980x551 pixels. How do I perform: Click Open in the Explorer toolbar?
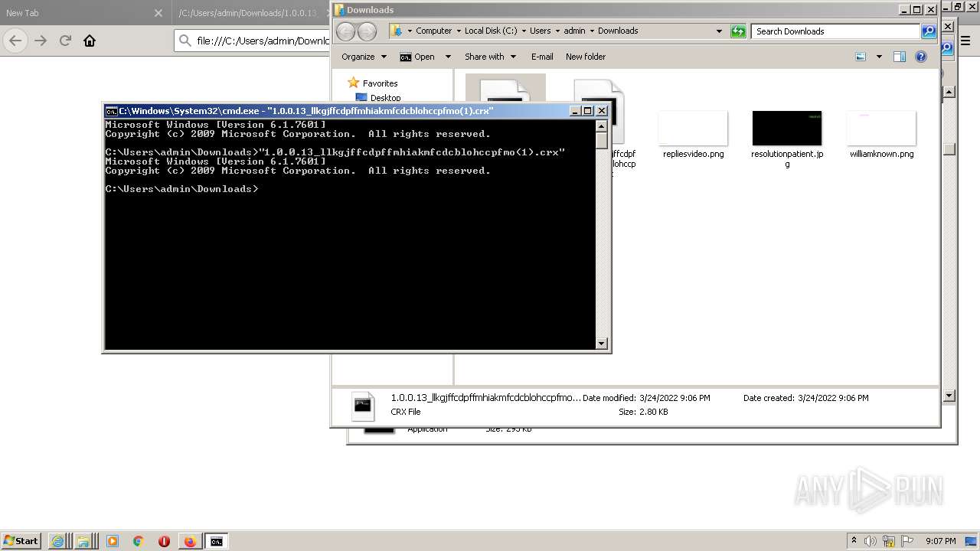click(416, 57)
